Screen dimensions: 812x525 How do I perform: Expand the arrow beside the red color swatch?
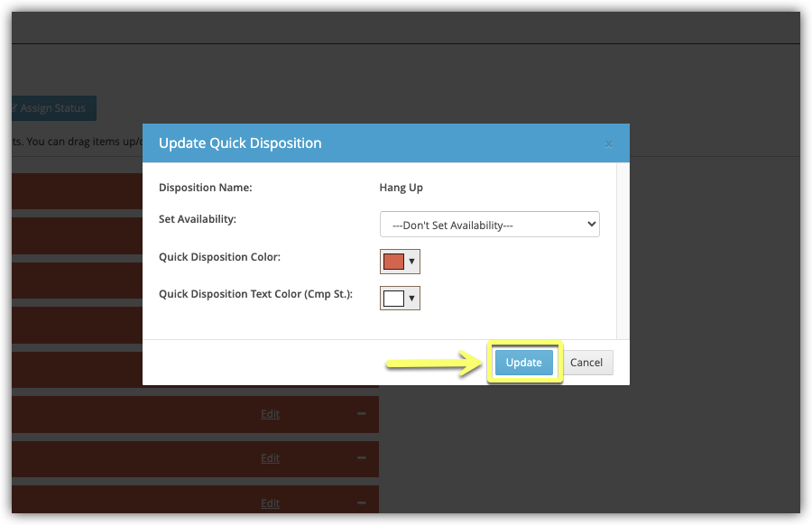(412, 262)
